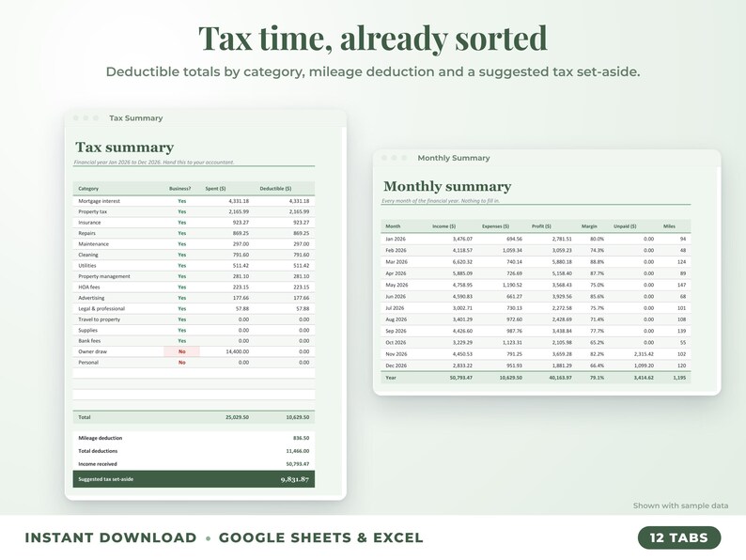Click the "Maintenance" category cell
This screenshot has height=560, width=746.
(93, 244)
